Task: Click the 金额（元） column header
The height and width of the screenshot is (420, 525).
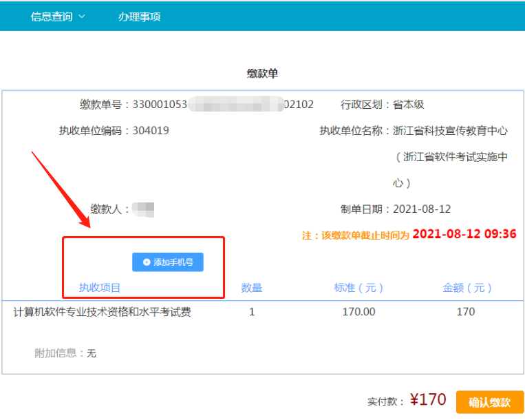Action: [467, 288]
